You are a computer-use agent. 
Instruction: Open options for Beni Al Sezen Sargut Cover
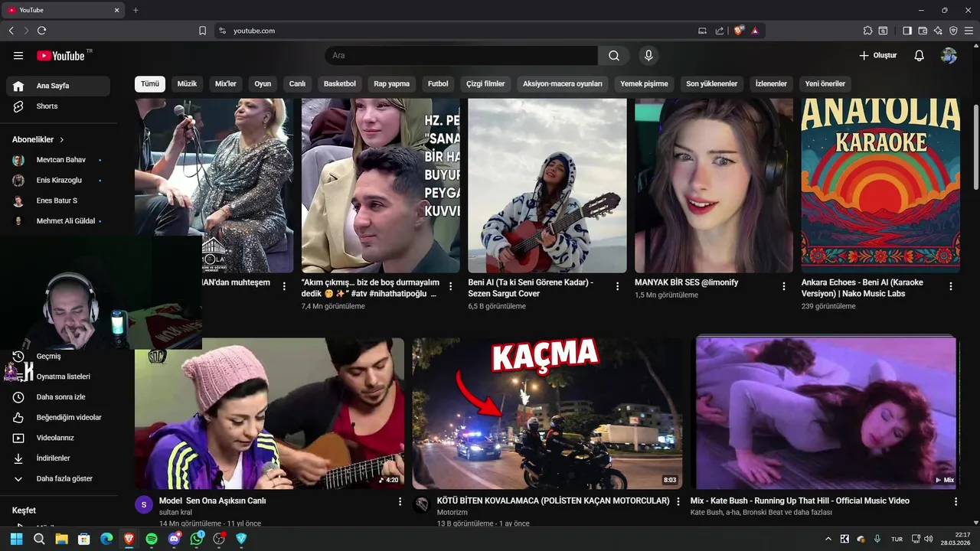[618, 286]
